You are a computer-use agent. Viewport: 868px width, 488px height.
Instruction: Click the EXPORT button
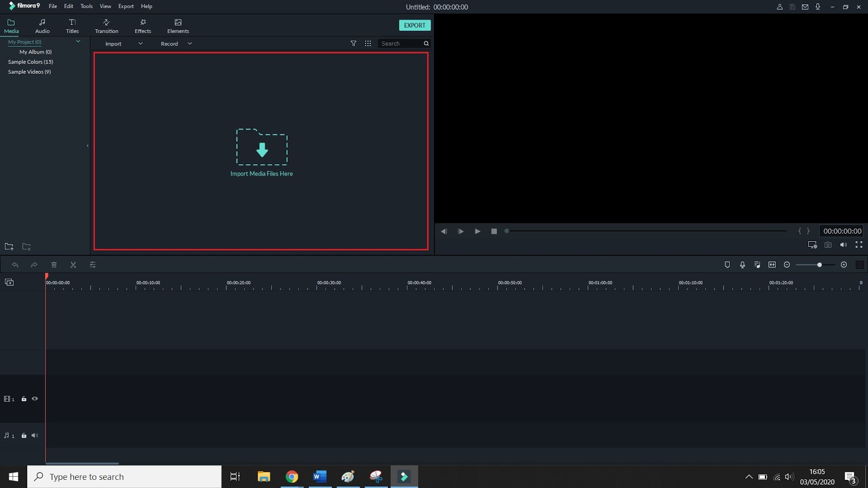[x=414, y=25]
